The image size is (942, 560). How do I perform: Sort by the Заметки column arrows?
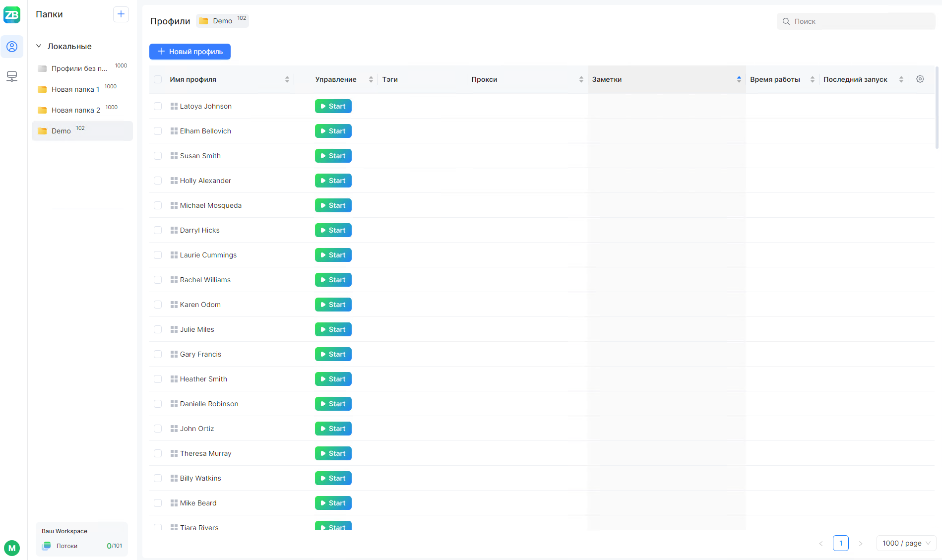click(739, 79)
